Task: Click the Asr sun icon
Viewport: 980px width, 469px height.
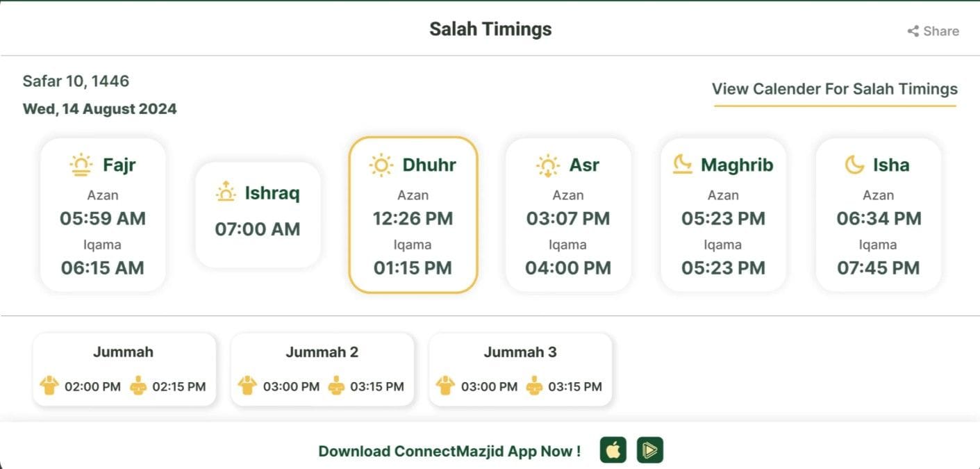Action: [x=548, y=165]
